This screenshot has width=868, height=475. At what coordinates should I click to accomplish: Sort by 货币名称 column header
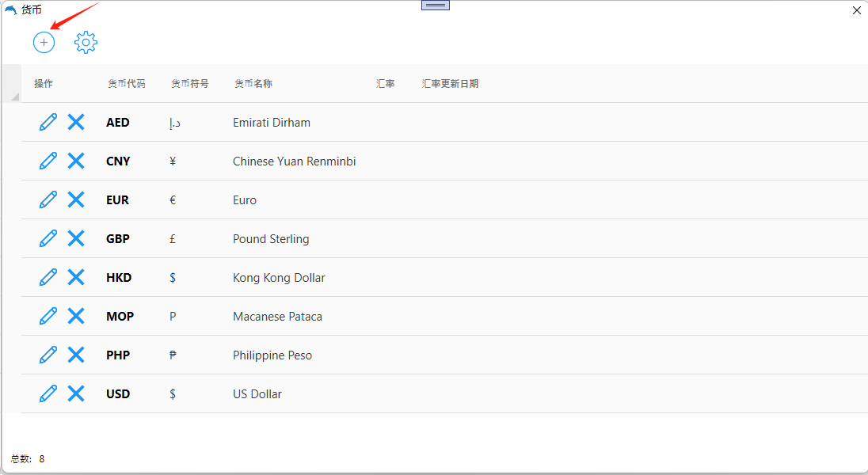point(253,84)
